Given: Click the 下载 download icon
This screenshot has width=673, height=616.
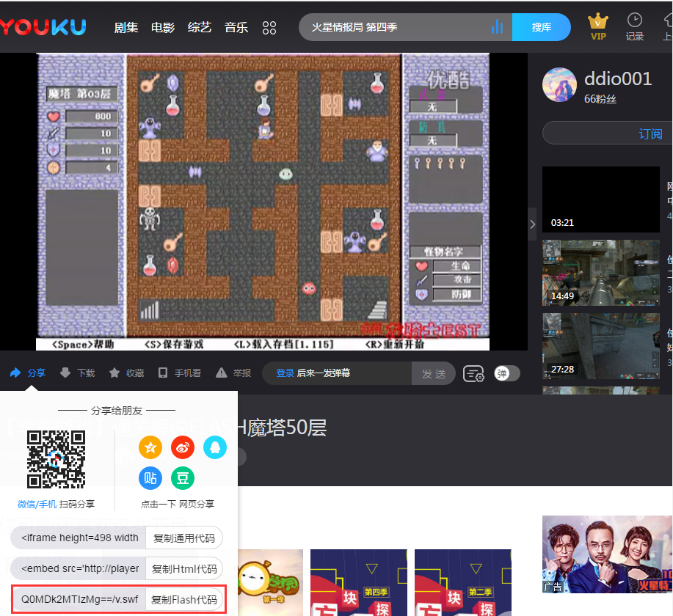Looking at the screenshot, I should 65,373.
